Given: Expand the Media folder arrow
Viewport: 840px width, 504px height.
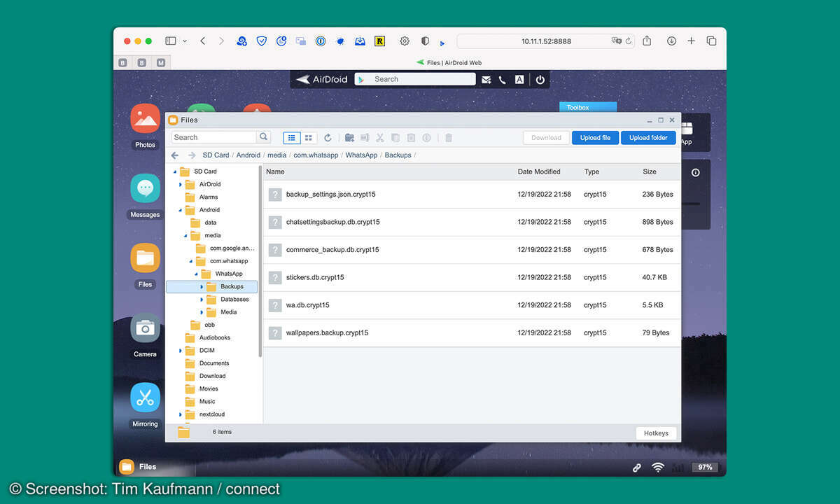Looking at the screenshot, I should pyautogui.click(x=202, y=312).
